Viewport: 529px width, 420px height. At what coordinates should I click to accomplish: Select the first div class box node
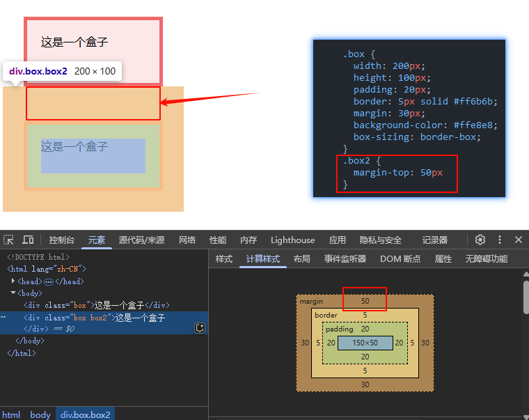coord(97,305)
